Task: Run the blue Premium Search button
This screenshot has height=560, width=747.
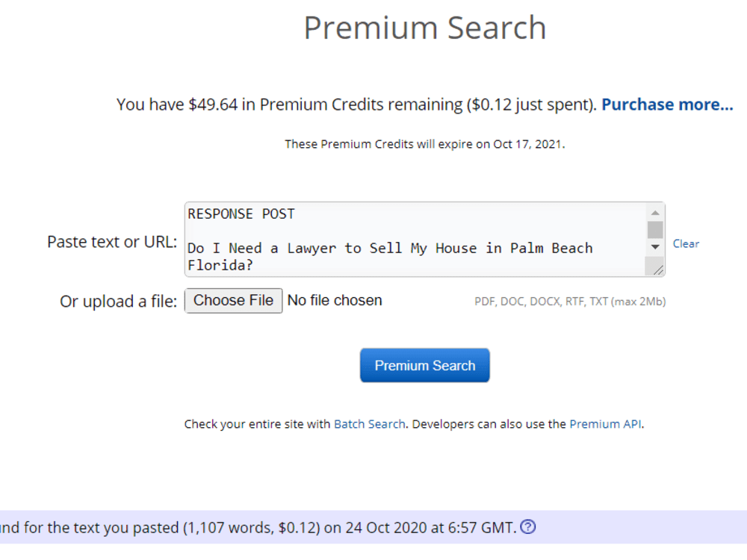Action: pyautogui.click(x=424, y=365)
